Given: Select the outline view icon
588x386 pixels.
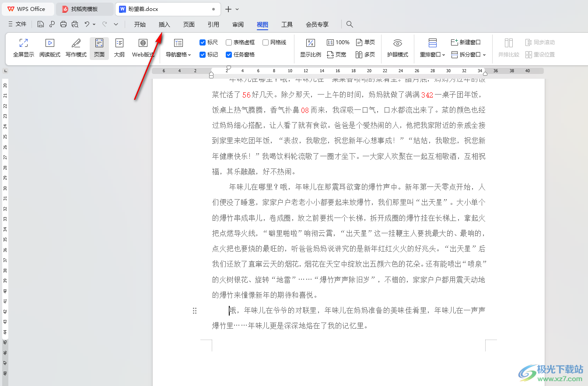Looking at the screenshot, I should [119, 43].
